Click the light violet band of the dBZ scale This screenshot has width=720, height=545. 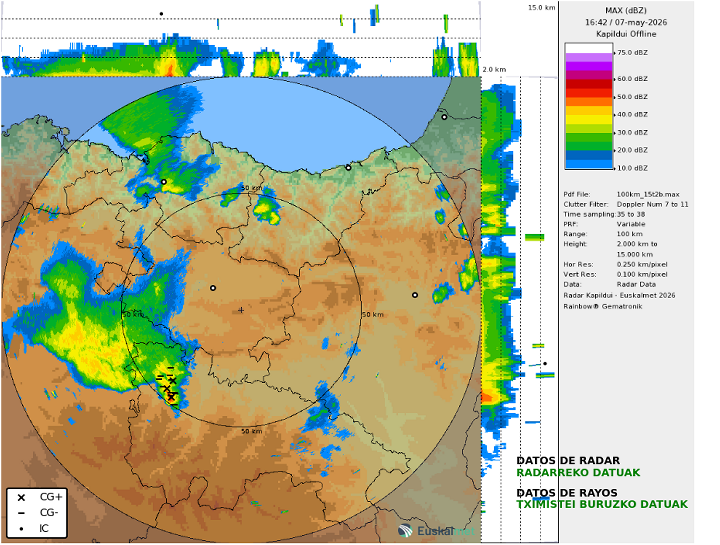tap(589, 57)
